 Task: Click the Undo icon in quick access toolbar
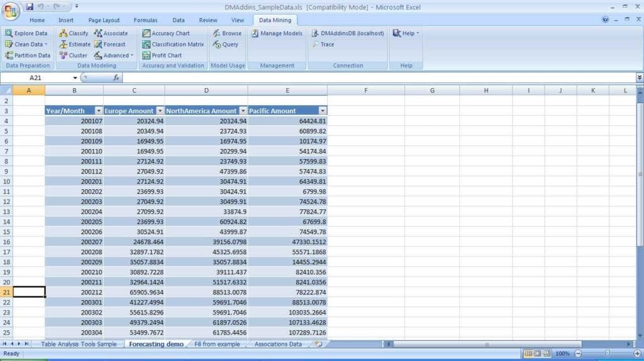coord(41,6)
